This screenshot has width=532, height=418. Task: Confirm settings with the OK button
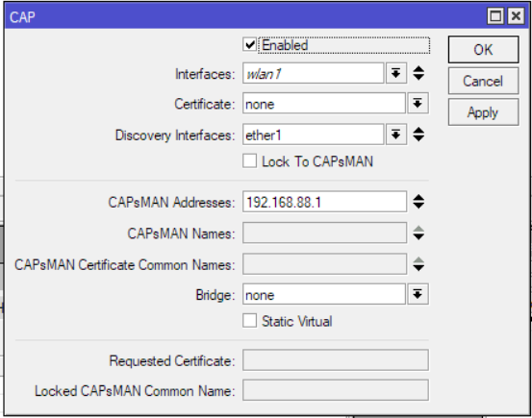pyautogui.click(x=483, y=50)
